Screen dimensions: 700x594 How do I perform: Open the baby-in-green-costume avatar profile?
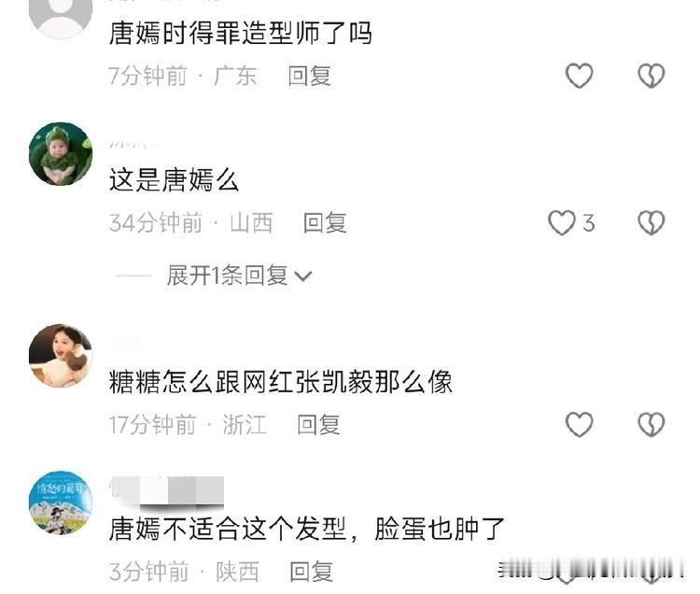pyautogui.click(x=61, y=153)
